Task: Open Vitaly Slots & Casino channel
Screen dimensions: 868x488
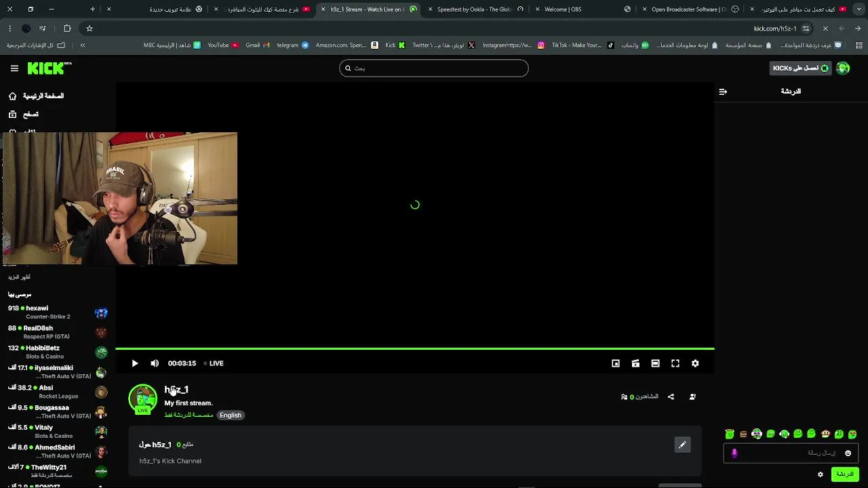Action: coord(58,431)
